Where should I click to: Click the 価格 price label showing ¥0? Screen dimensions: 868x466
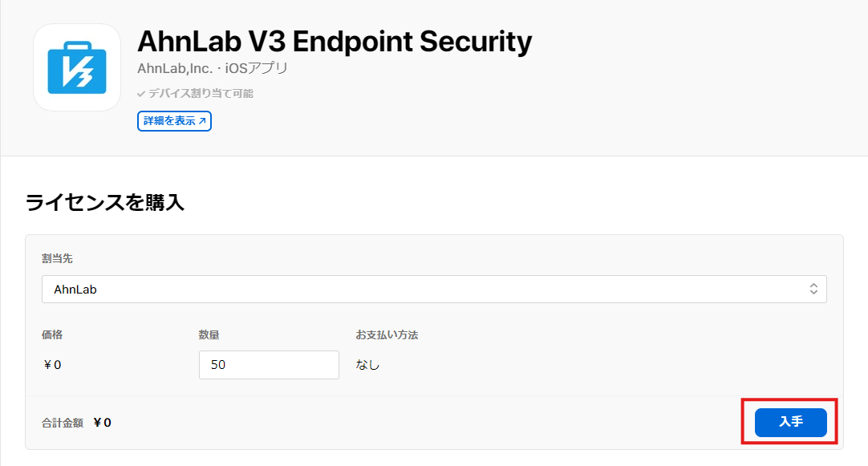coord(51,364)
